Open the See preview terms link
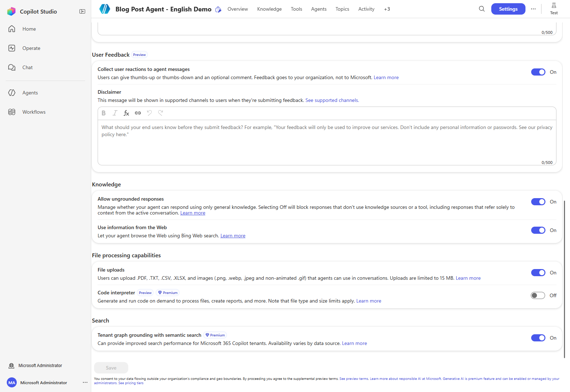 354,379
